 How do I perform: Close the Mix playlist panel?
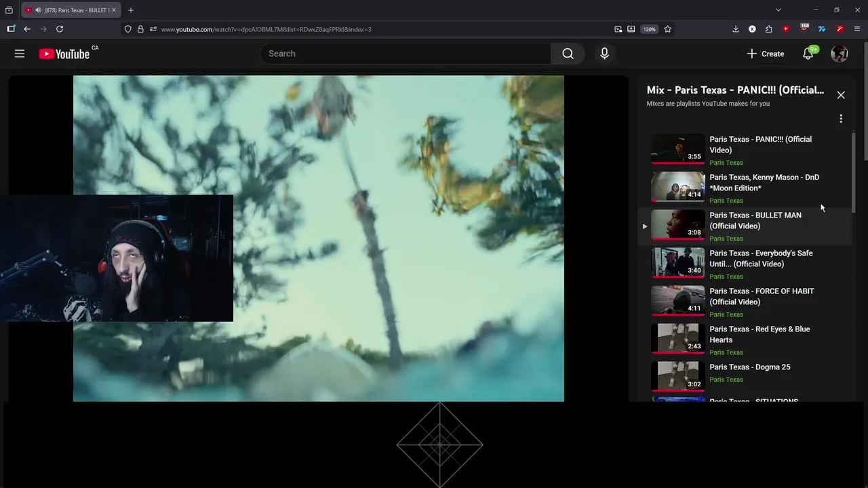point(841,95)
